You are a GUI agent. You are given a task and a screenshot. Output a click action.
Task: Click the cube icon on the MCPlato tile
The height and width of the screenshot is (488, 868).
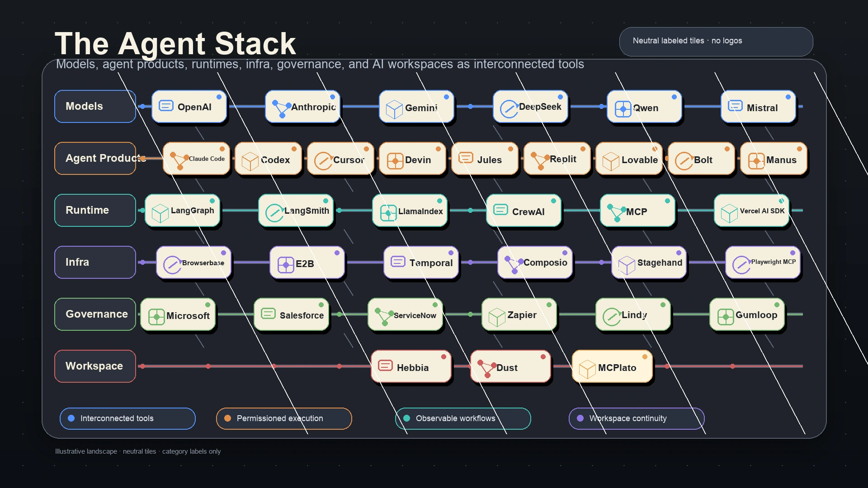coord(587,369)
